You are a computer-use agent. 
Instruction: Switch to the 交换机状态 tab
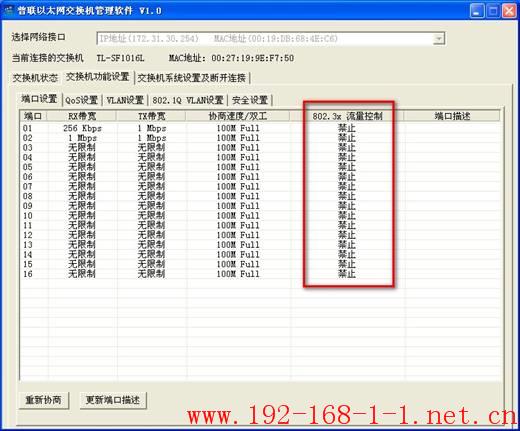[35, 78]
